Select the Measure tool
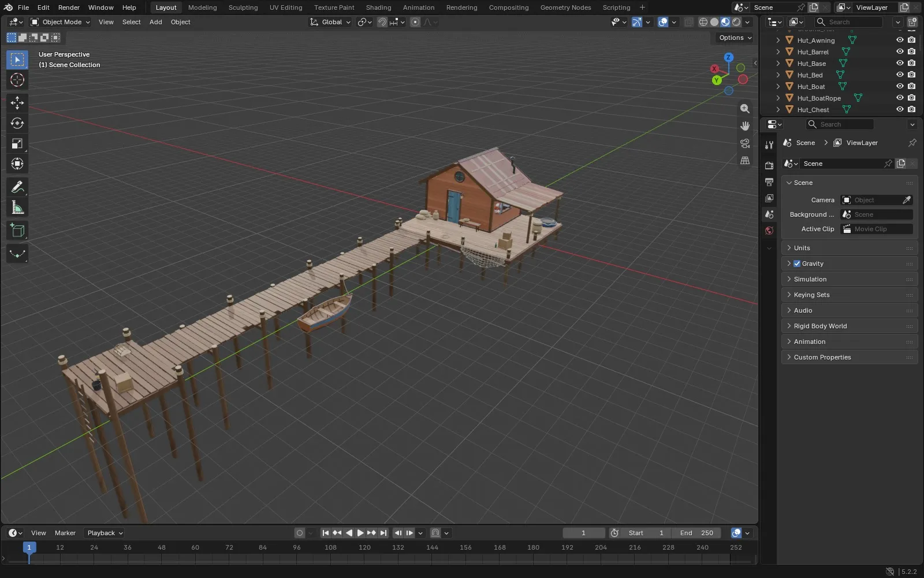Screen dimensions: 924x578 click(17, 208)
